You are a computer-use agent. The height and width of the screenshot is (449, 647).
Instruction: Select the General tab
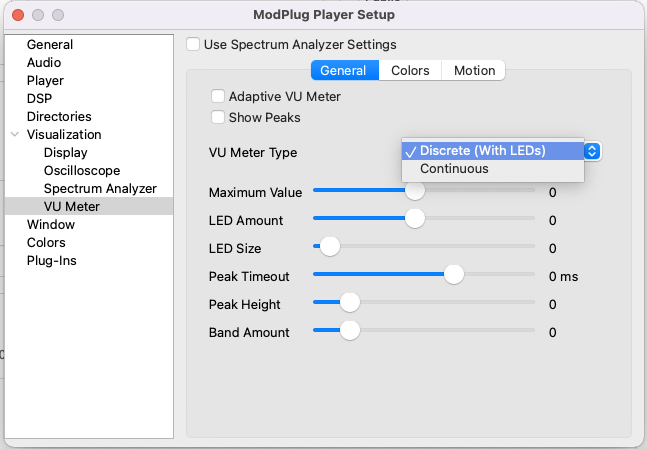pyautogui.click(x=343, y=71)
